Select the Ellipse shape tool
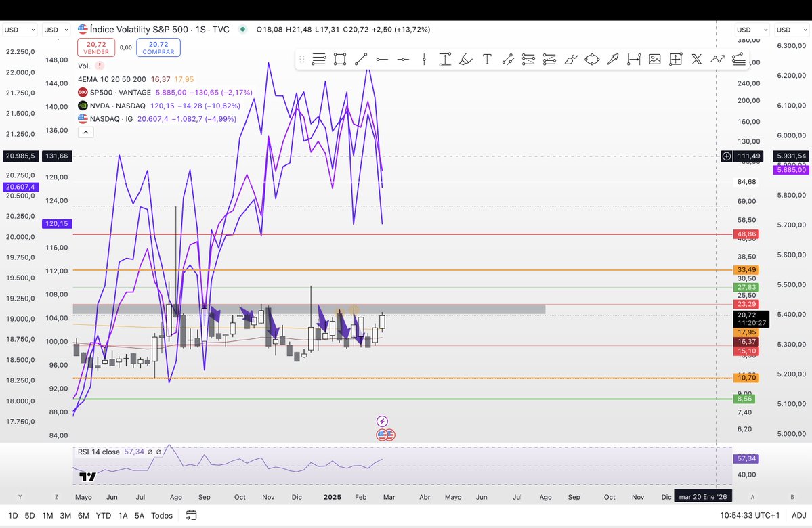Screen dimensions: 812x528 point(592,60)
